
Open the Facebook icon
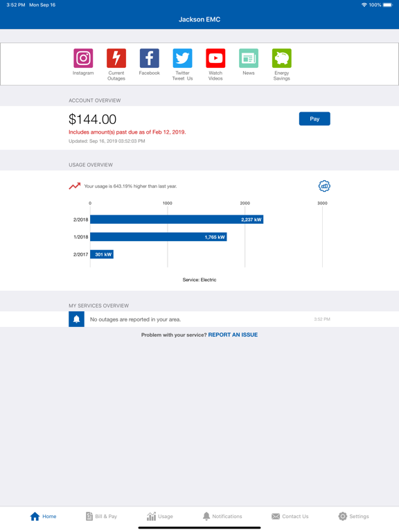point(150,58)
